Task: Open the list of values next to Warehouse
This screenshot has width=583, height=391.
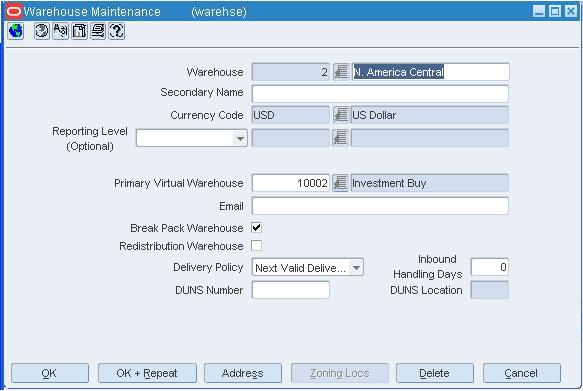Action: (x=340, y=72)
